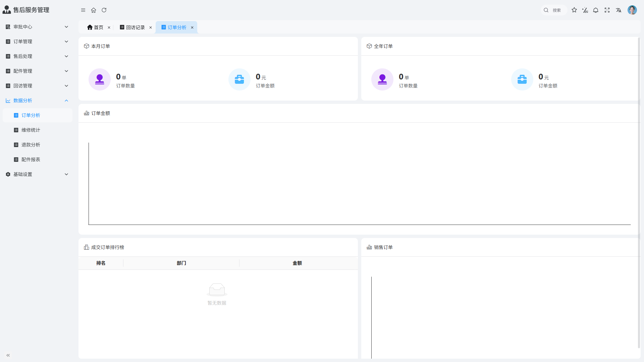The height and width of the screenshot is (362, 644).
Task: Open 配件报表 in sidebar
Action: [38, 160]
